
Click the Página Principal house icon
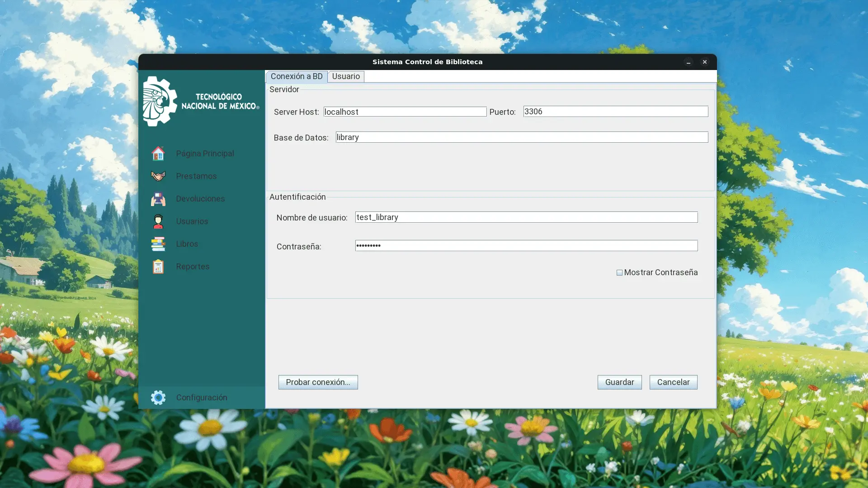pyautogui.click(x=158, y=153)
